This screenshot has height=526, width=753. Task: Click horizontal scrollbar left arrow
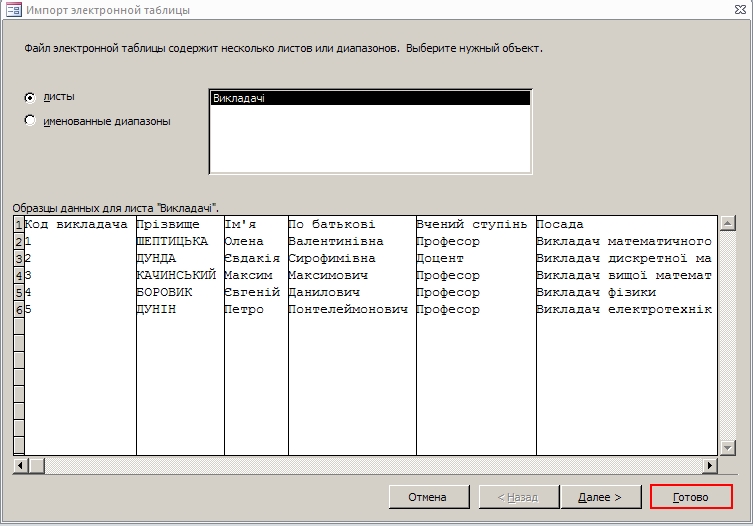(x=20, y=465)
